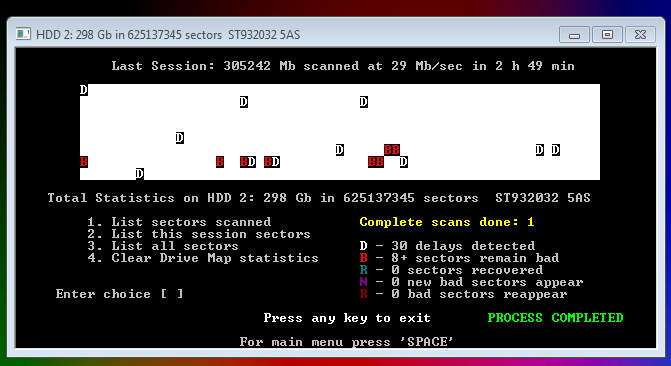
Task: Click the purple N new bad sectors legend
Action: pos(471,282)
